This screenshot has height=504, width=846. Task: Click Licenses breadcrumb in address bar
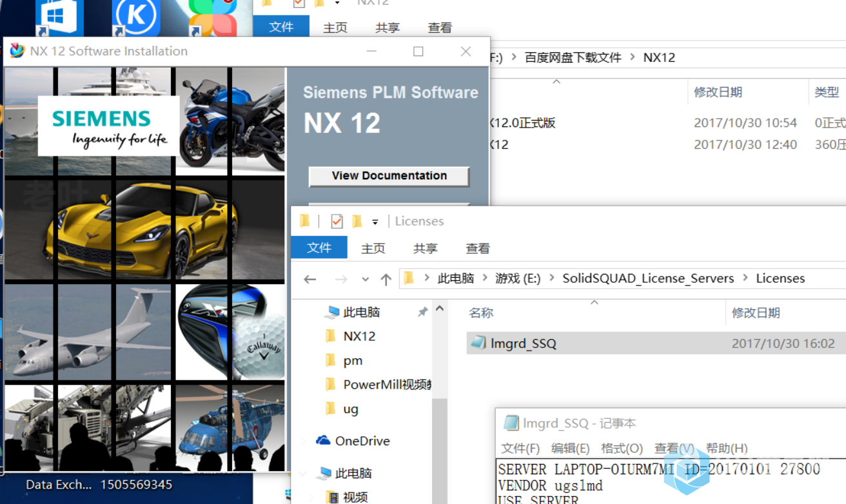(780, 278)
